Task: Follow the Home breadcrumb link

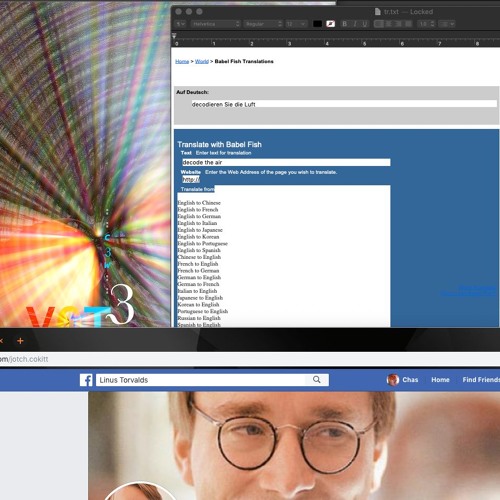Action: coord(182,61)
